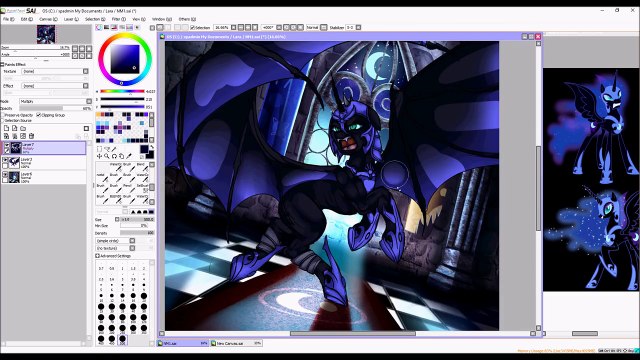Image resolution: width=640 pixels, height=360 pixels.
Task: Toggle the pen-lock box on Layer 7
Action: 6,151
